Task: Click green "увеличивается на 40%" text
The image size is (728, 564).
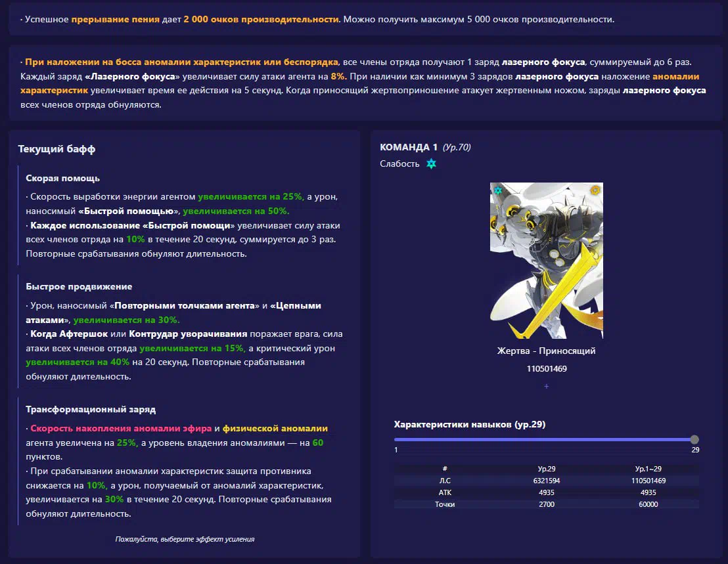Action: click(x=78, y=362)
